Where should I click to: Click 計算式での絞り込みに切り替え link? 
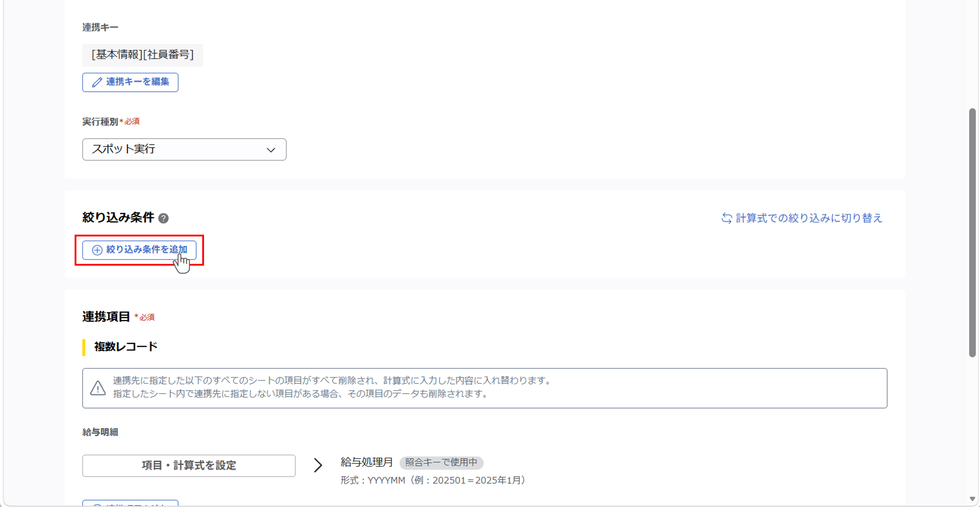pyautogui.click(x=808, y=218)
